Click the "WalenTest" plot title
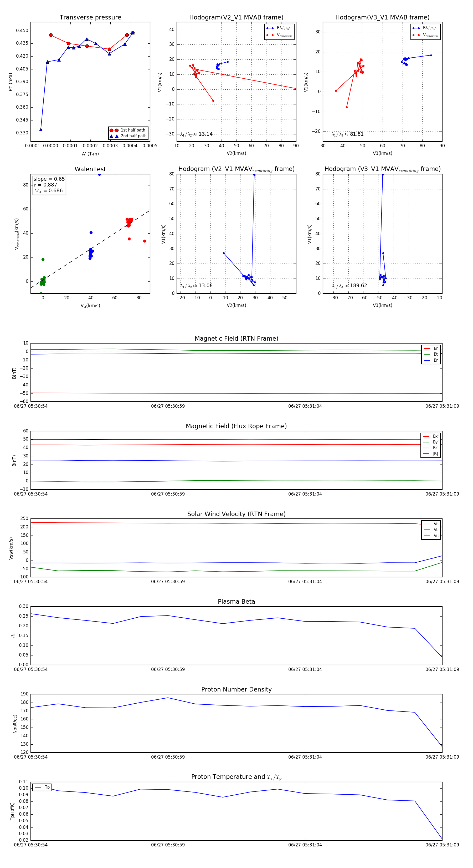The image size is (473, 868). click(x=90, y=169)
